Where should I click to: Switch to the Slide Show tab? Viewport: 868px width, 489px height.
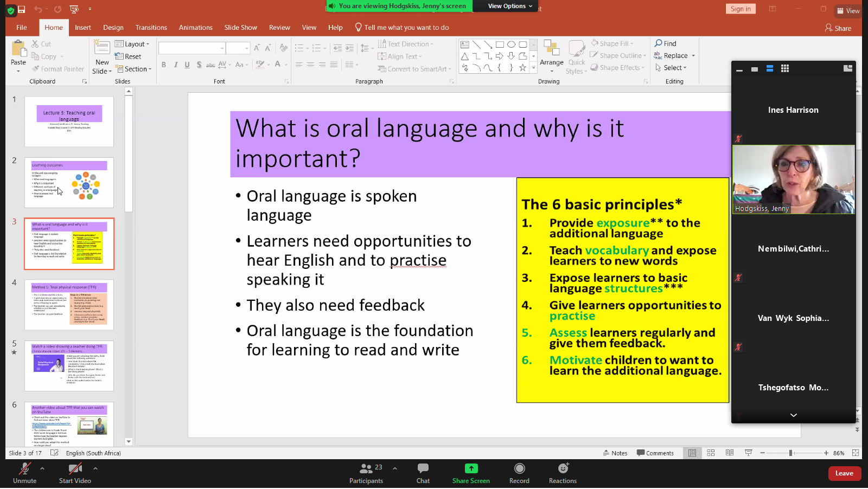point(241,28)
